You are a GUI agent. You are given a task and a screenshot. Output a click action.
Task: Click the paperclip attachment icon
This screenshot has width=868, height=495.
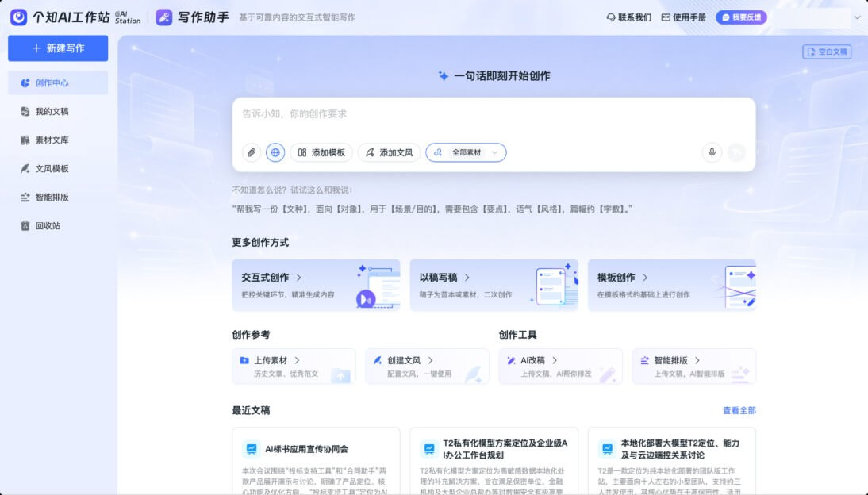tap(252, 152)
